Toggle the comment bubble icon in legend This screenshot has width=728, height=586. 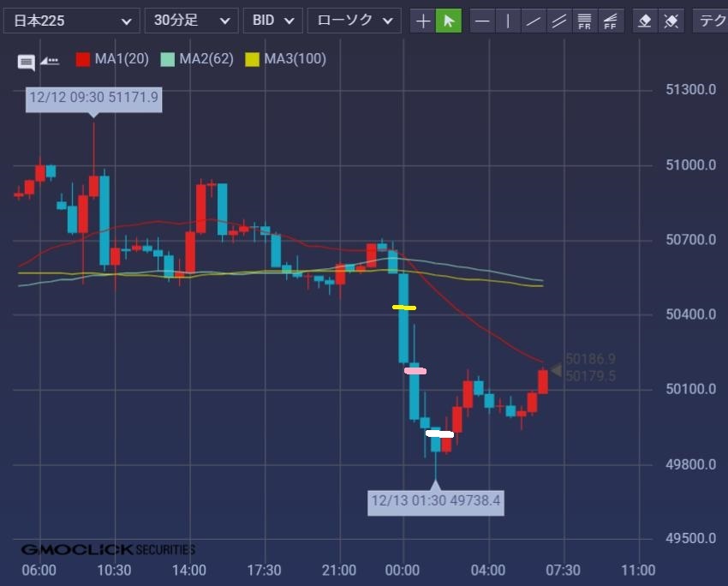point(27,62)
